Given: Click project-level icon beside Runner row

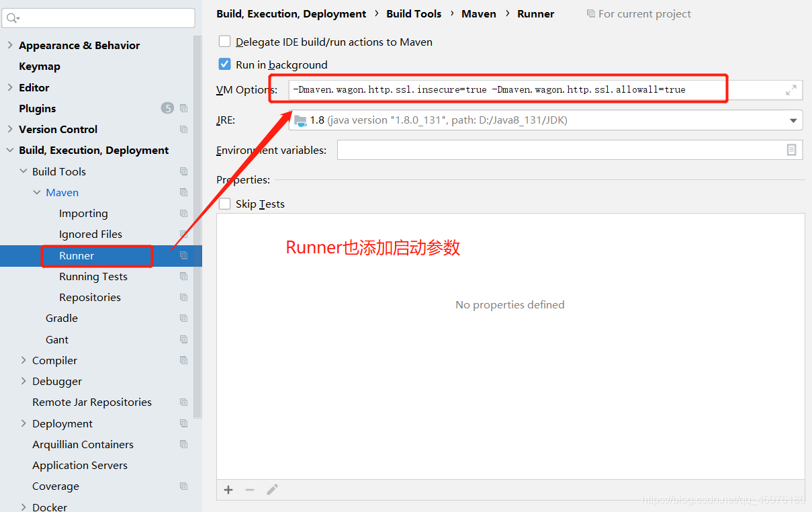Looking at the screenshot, I should pyautogui.click(x=183, y=255).
